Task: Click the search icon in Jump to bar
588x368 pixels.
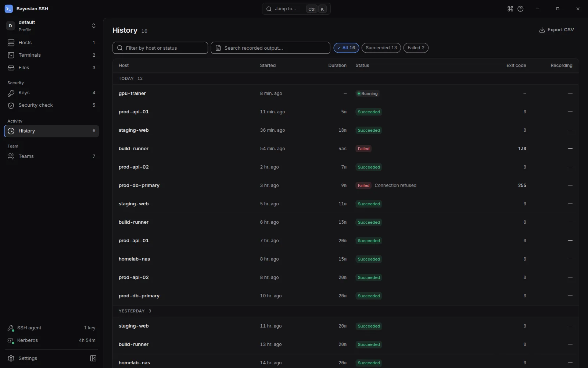Action: point(269,9)
